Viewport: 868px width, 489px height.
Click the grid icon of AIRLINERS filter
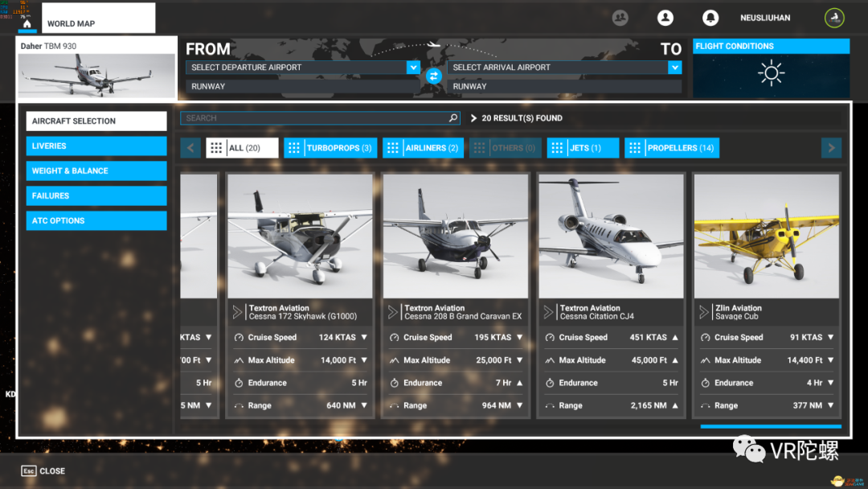392,148
